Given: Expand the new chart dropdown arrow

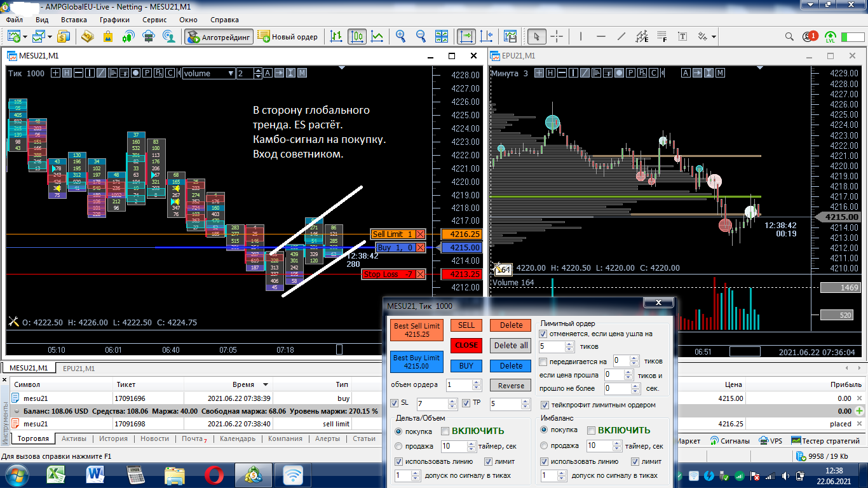Looking at the screenshot, I should pos(25,37).
